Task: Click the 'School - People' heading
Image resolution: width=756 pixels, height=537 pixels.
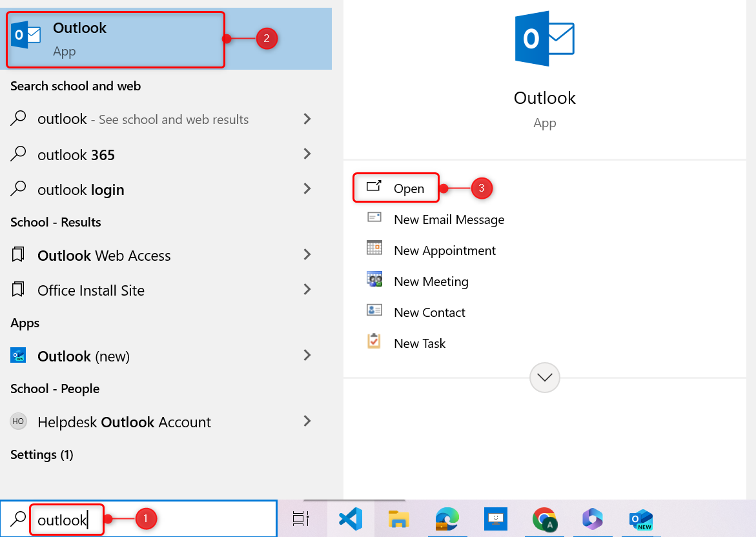Action: tap(55, 389)
